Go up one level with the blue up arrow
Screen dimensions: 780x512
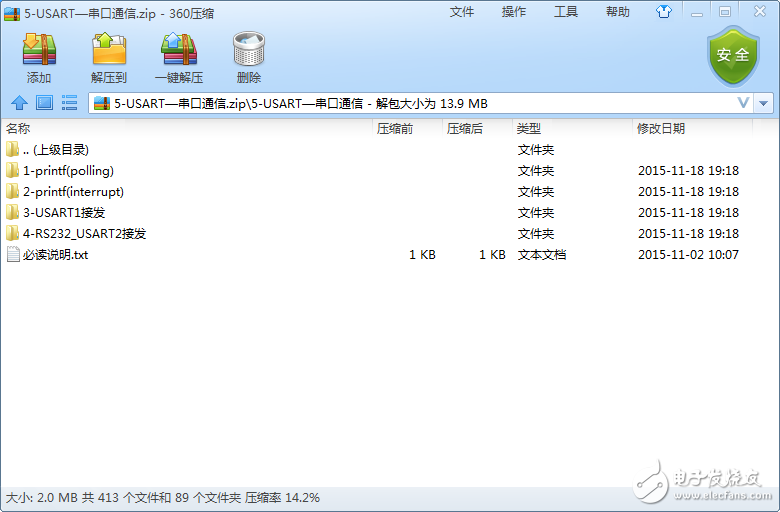pos(19,103)
